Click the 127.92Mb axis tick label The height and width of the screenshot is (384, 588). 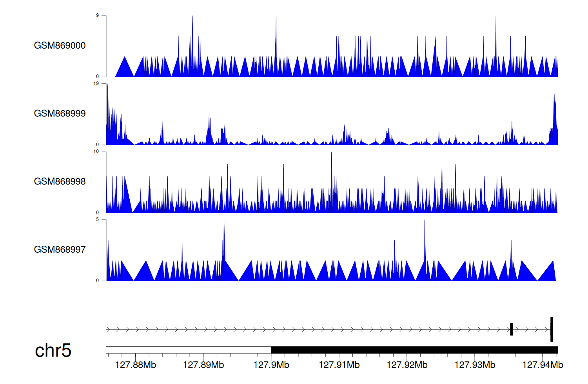(407, 365)
